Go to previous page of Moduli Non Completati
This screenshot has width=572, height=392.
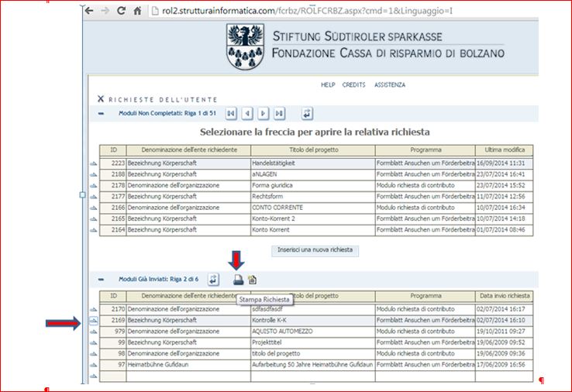[247, 113]
